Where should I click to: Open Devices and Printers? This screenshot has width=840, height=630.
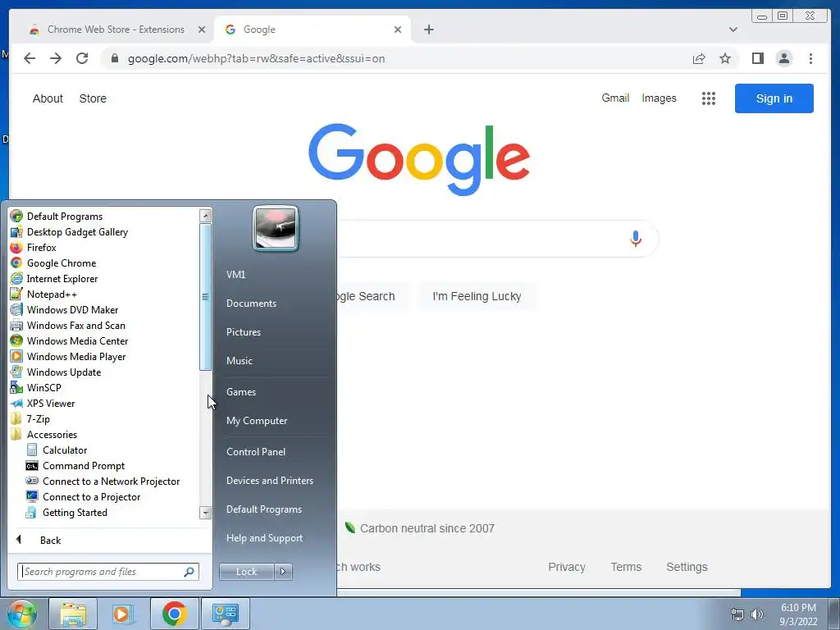[x=269, y=481]
